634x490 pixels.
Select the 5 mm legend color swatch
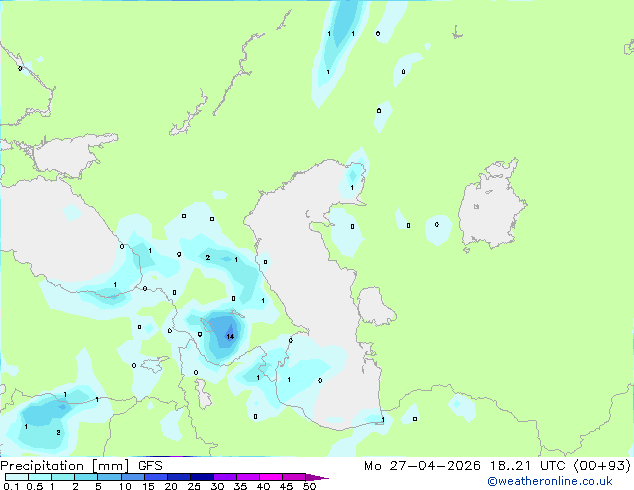(109, 477)
